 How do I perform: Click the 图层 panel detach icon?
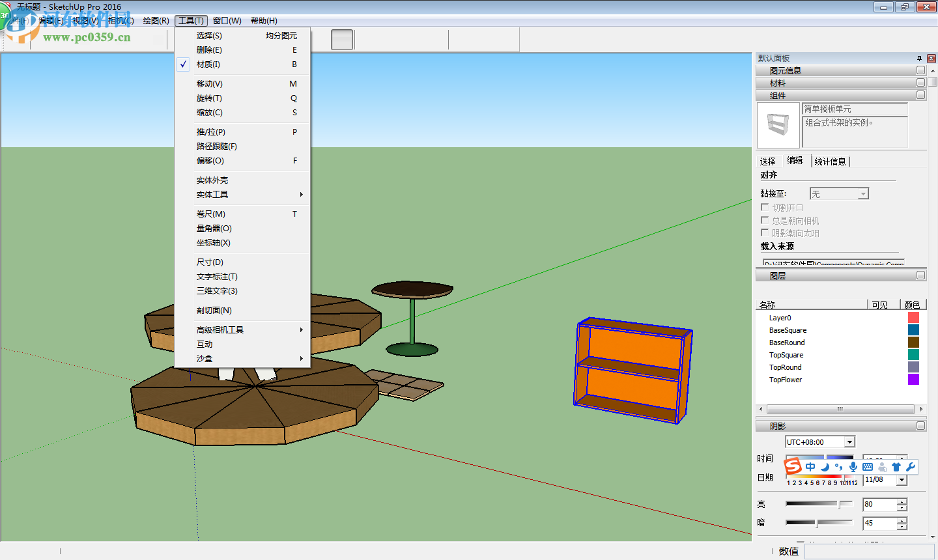coord(920,274)
